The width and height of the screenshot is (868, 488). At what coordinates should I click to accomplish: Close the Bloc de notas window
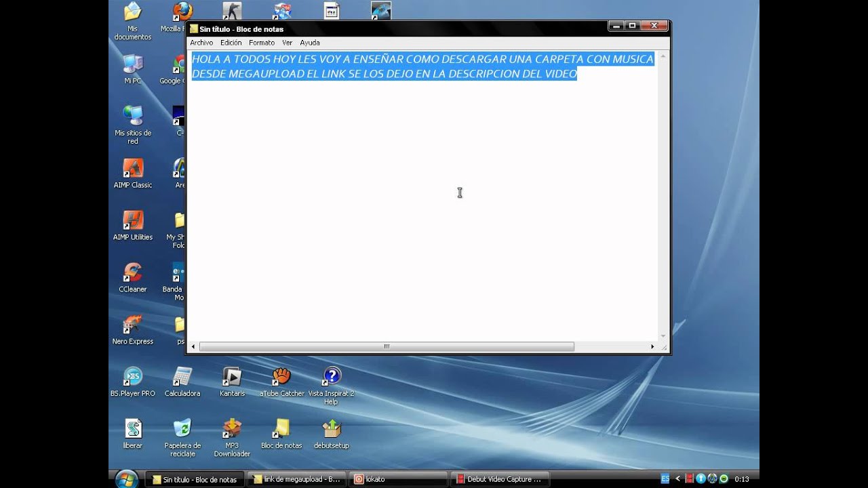click(x=654, y=26)
